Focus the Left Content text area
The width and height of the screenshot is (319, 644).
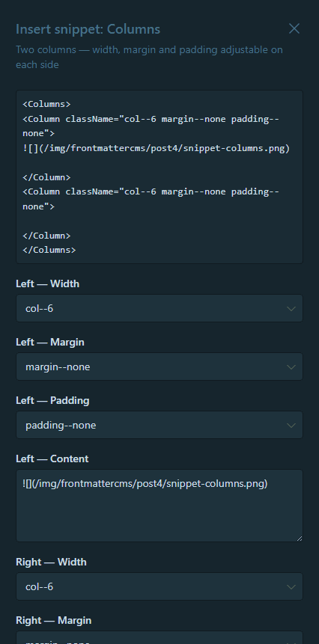(159, 506)
